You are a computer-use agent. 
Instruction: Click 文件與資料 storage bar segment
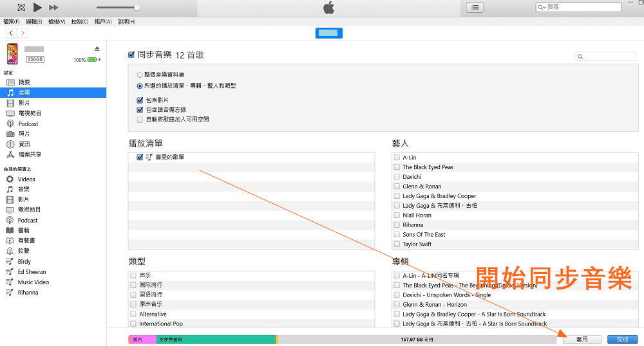tap(216, 340)
